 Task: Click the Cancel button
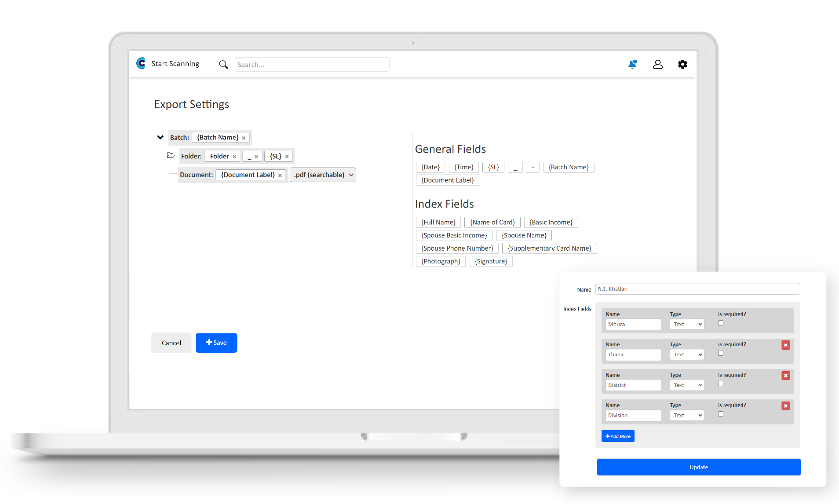tap(171, 343)
